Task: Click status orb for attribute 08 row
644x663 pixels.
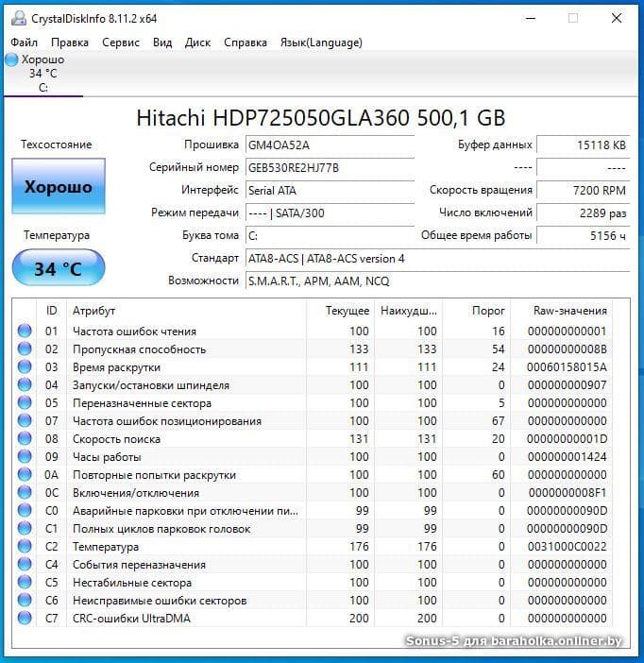Action: point(25,438)
